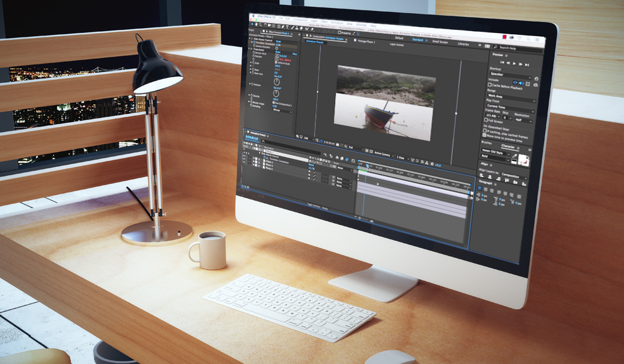Image resolution: width=624 pixels, height=364 pixels.
Task: Select the Selection tool in the toolbar
Action: [253, 25]
